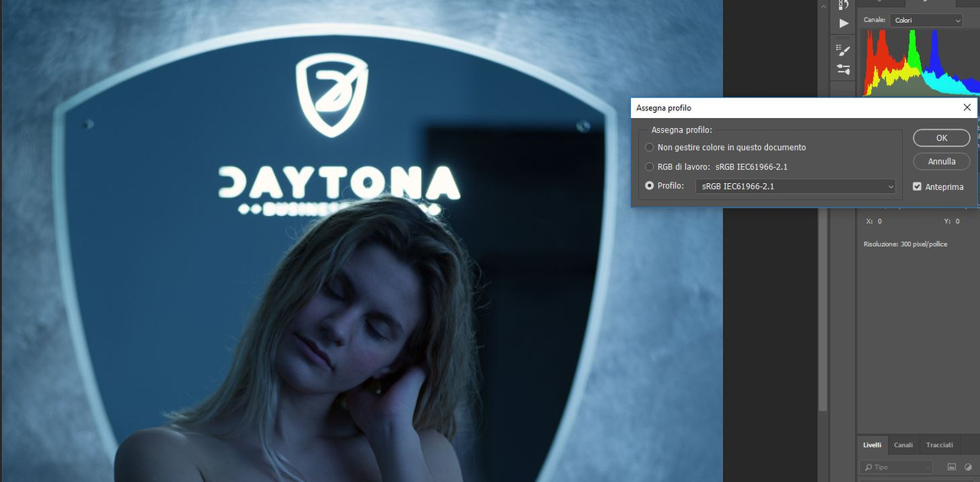Open the Profilo sRGB IEC61966-2.1 dropdown
Screen dimensions: 980x482
click(795, 186)
